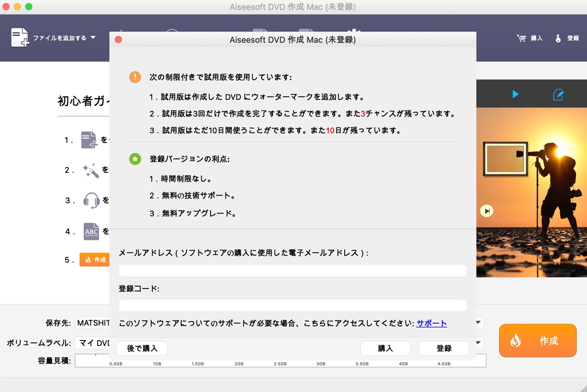Click the shopping cart icon in toolbar
Viewport: 587px width, 392px height.
[x=521, y=38]
